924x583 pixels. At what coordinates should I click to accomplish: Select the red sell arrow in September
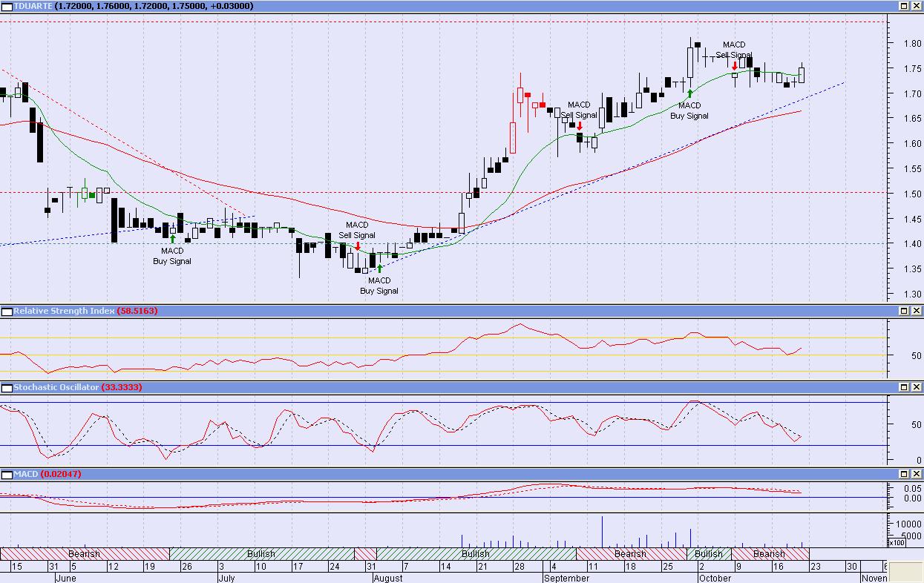point(579,126)
